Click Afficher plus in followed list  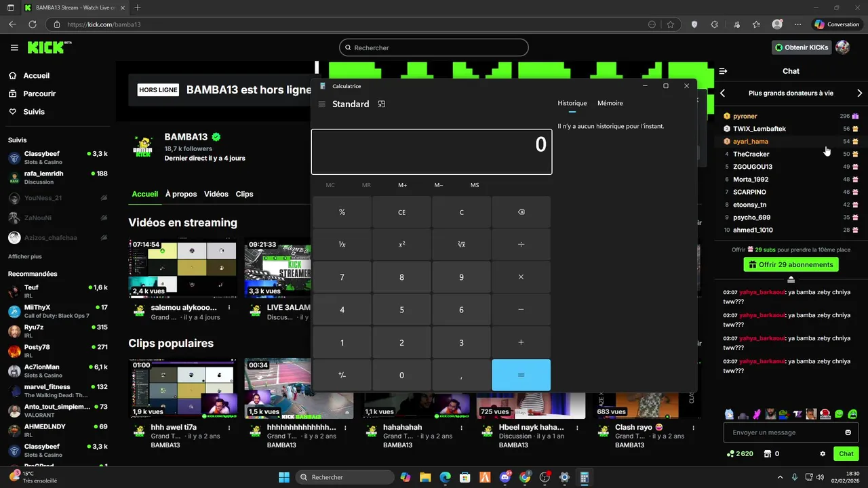pyautogui.click(x=25, y=257)
